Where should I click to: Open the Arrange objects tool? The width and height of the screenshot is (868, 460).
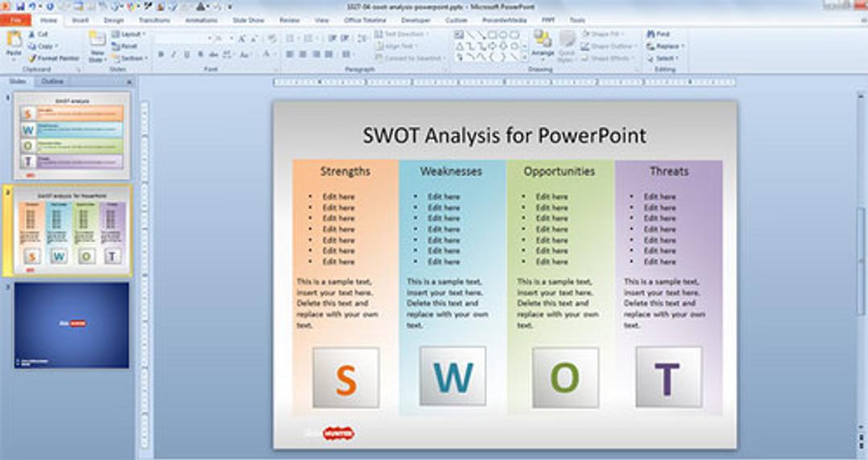click(x=542, y=44)
